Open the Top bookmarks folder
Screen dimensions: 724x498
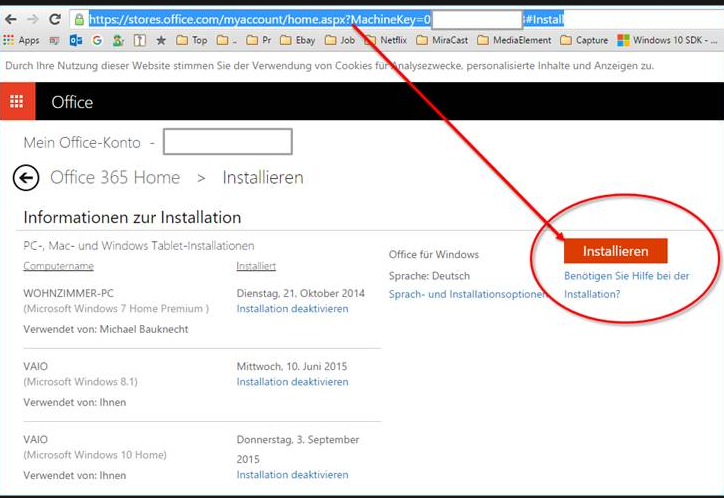[x=192, y=40]
